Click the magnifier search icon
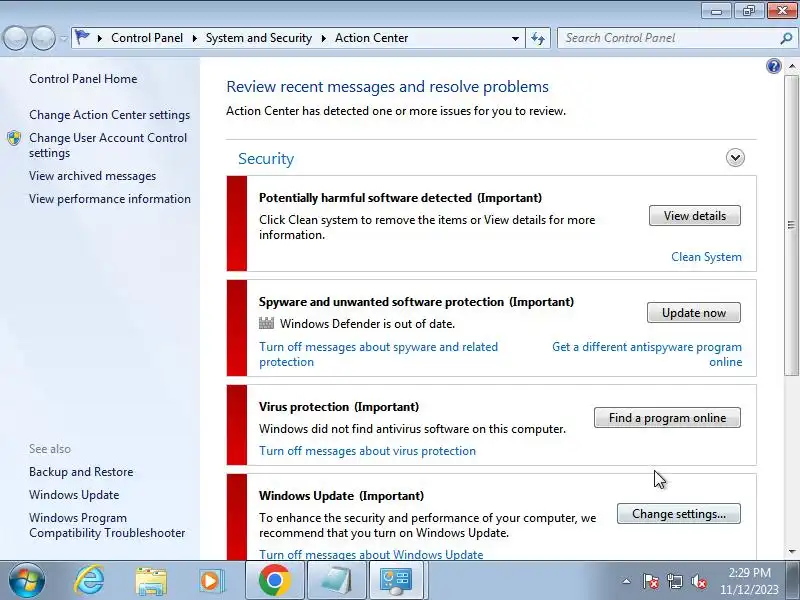800x600 pixels. click(786, 38)
